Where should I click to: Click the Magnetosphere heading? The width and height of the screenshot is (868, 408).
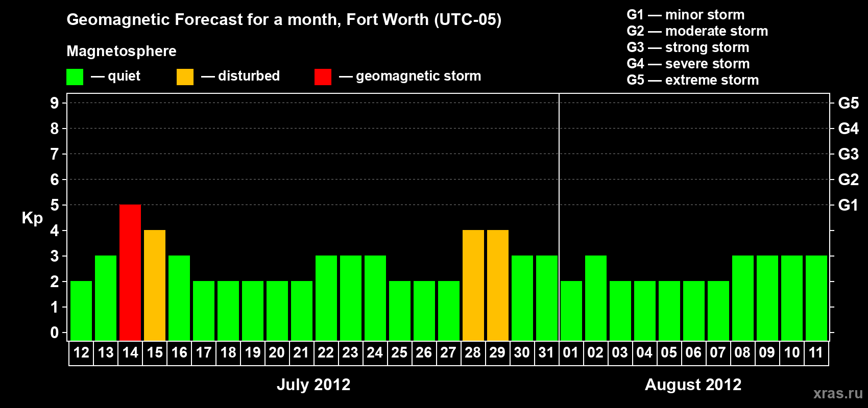tap(122, 51)
